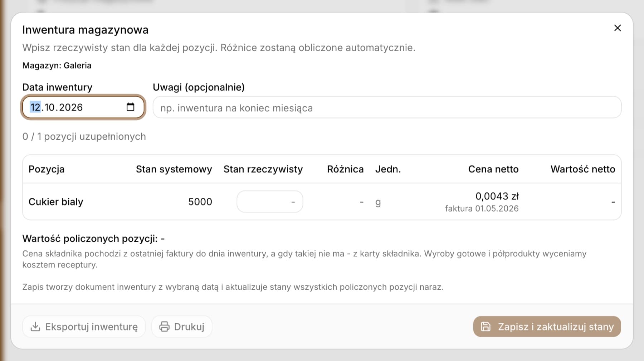
Task: Select the day 12 in the date field
Action: pos(35,107)
